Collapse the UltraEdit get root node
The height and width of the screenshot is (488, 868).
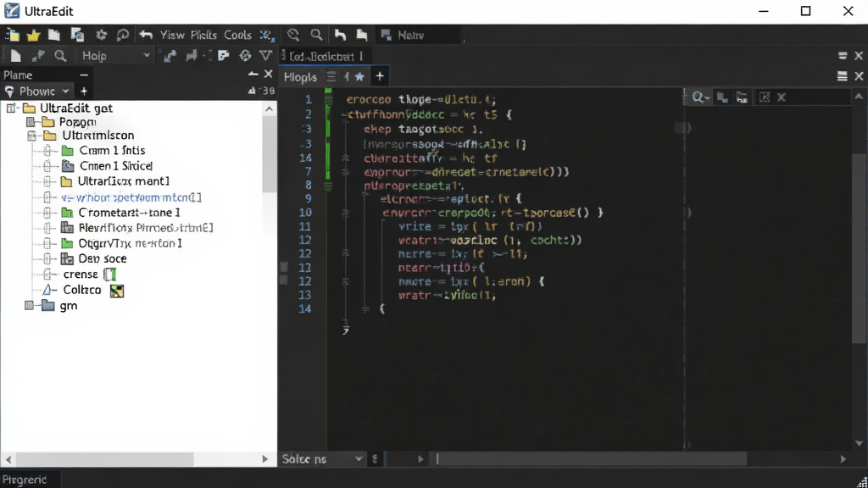(11, 108)
